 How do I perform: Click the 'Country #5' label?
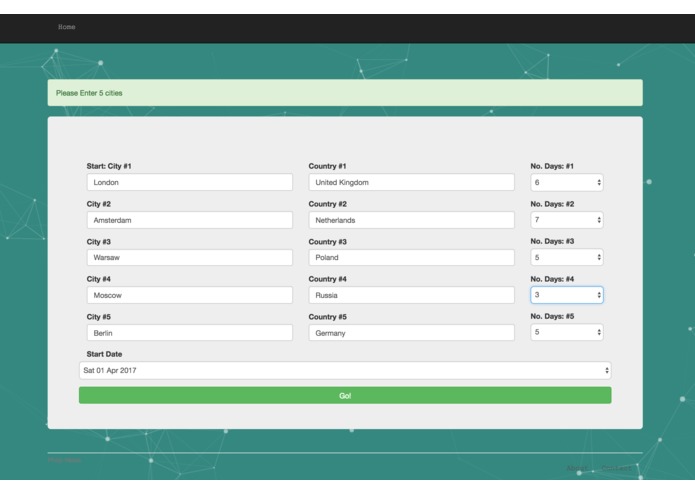point(328,317)
